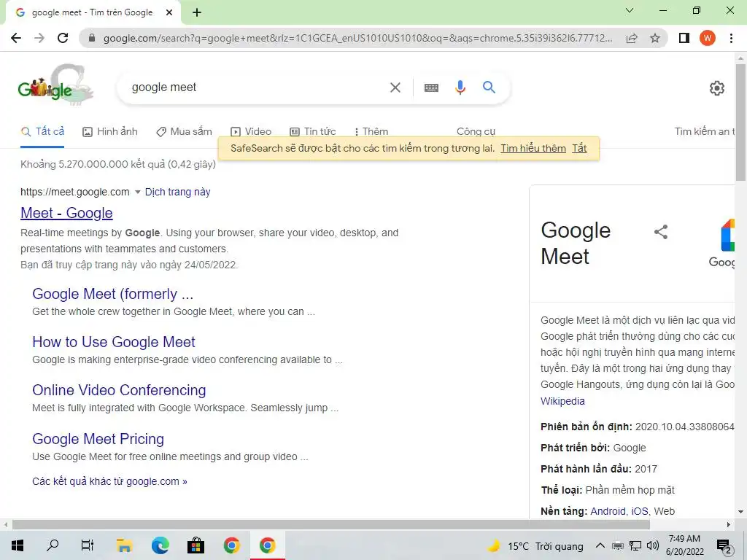Viewport: 747px width, 560px height.
Task: Open the Chrome profile avatar W
Action: pos(708,38)
